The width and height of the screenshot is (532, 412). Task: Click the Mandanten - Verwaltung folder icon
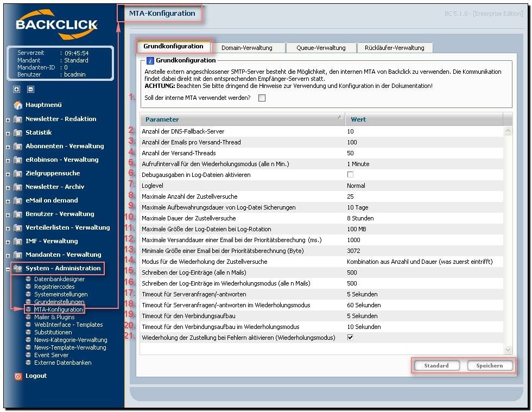coord(17,255)
